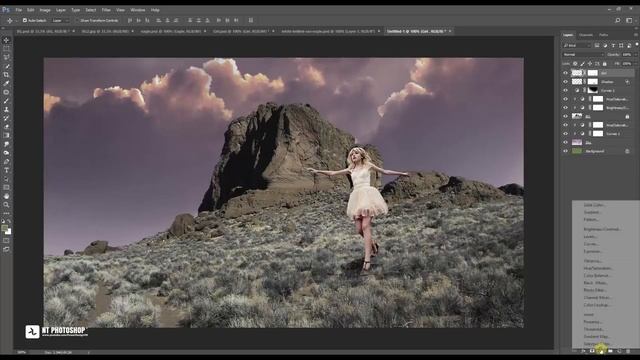Toggle the Auto-Select checkbox
Viewport: 640px width, 360px height.
point(25,20)
